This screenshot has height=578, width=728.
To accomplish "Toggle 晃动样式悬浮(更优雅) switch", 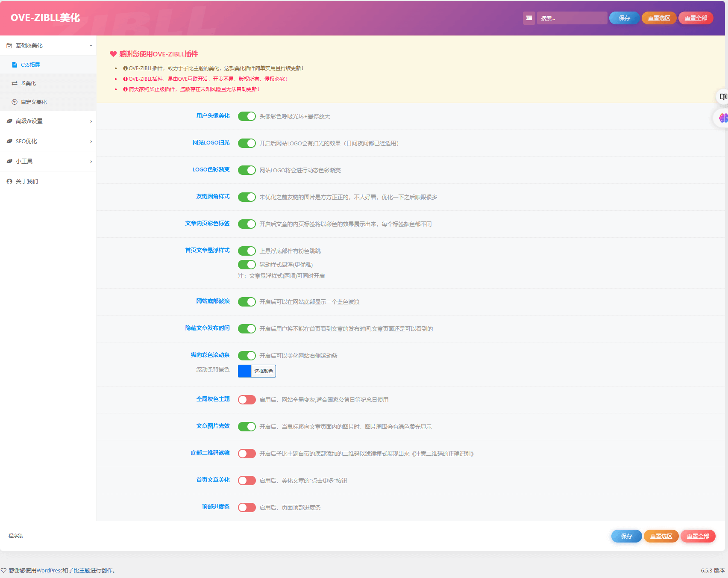I will coord(247,265).
